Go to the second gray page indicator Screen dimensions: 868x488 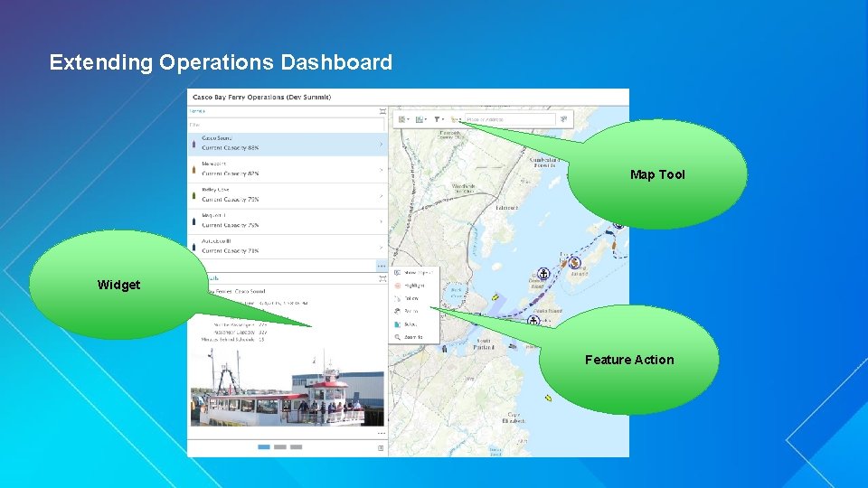click(x=280, y=447)
